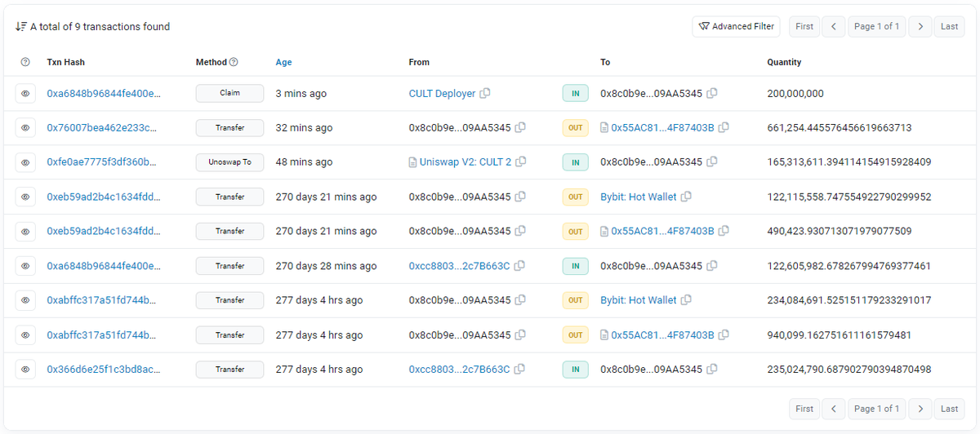Click eye icon on the Unoswap To row
The image size is (980, 434).
tap(25, 162)
